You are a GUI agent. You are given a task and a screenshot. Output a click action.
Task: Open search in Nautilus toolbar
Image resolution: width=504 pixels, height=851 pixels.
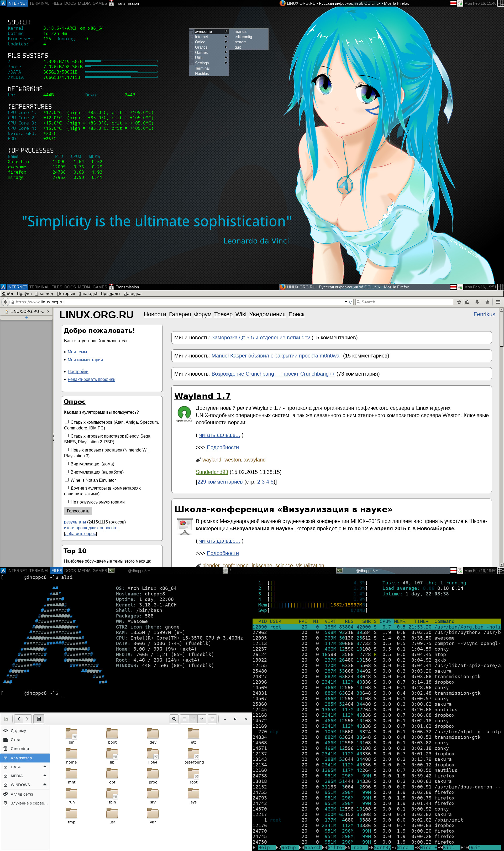coord(174,719)
